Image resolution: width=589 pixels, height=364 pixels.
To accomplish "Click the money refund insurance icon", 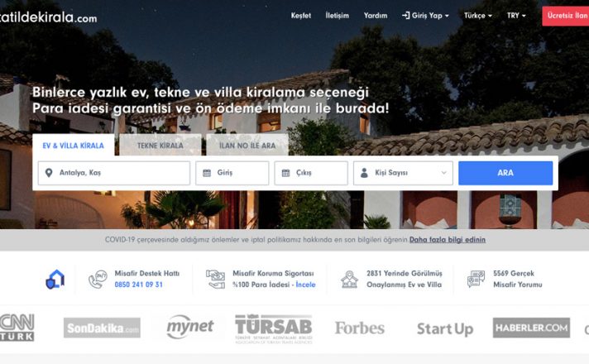I will click(x=215, y=279).
